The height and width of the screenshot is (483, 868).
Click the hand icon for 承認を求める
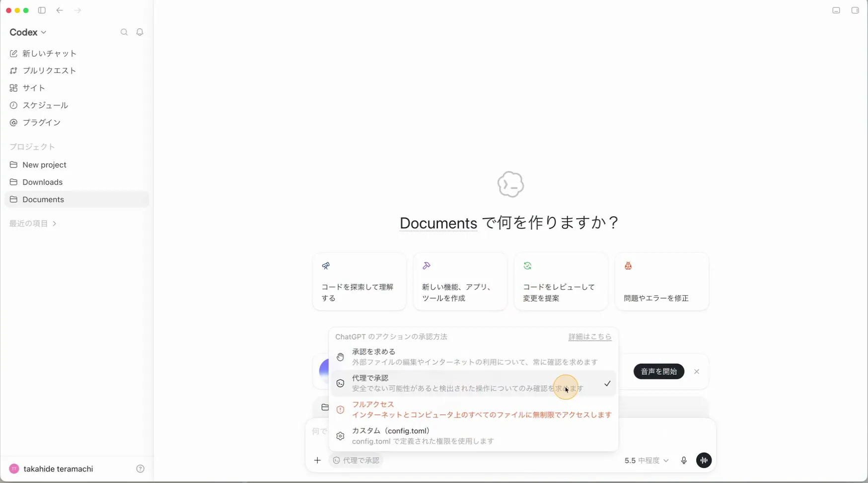click(340, 357)
